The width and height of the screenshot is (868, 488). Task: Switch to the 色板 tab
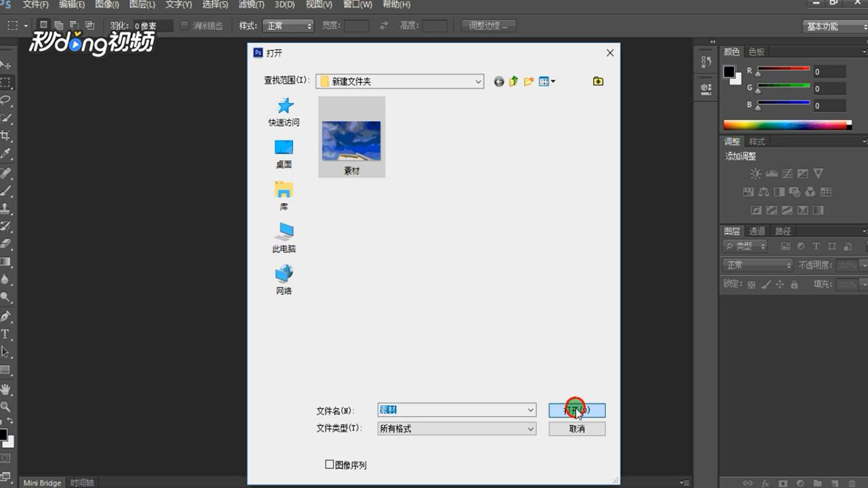coord(756,52)
